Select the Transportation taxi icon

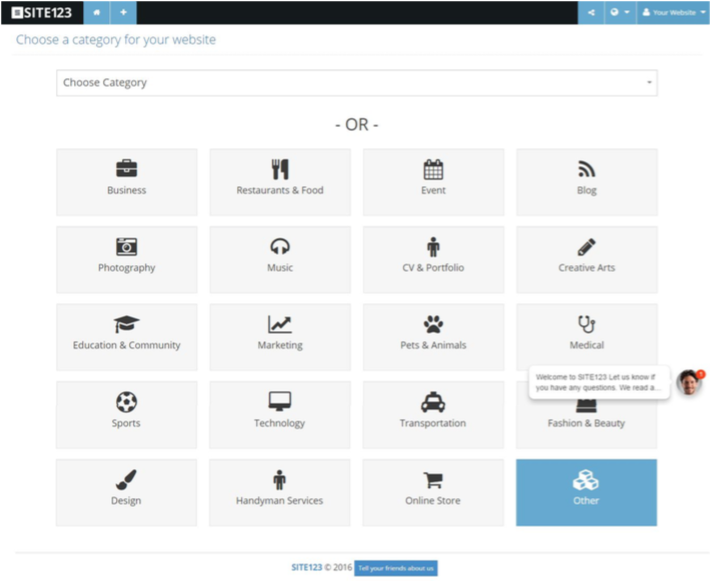pos(433,402)
